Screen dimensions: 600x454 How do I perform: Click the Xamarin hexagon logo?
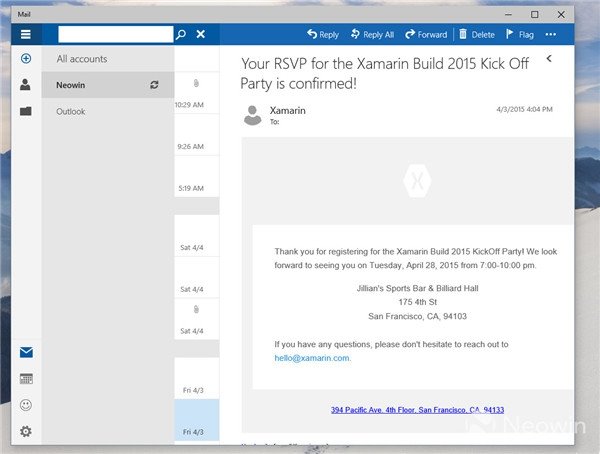point(417,181)
